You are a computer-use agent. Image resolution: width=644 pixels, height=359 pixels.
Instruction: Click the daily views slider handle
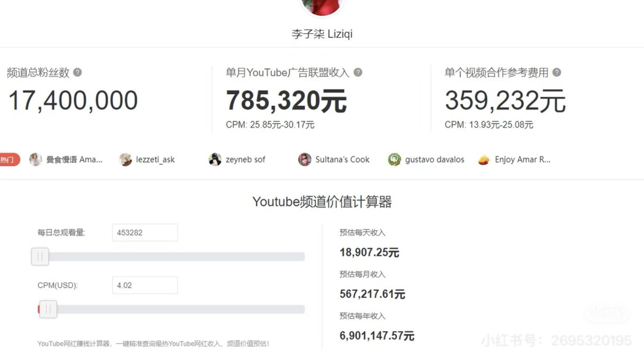point(40,256)
